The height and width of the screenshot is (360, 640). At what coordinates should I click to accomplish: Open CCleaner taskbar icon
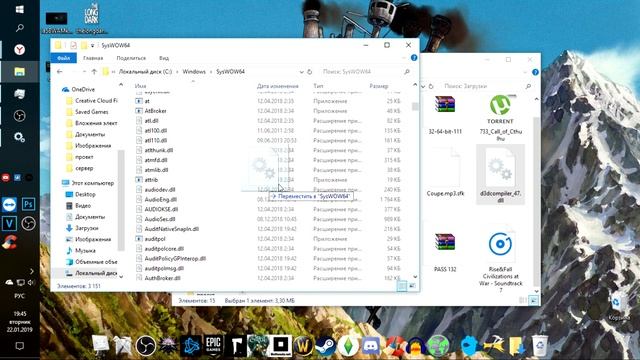[x=9, y=242]
